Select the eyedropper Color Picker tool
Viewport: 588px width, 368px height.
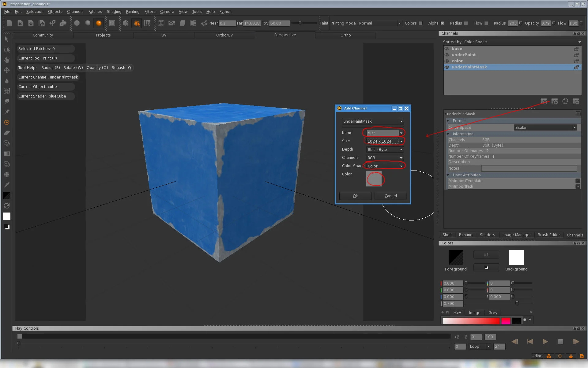pos(7,185)
